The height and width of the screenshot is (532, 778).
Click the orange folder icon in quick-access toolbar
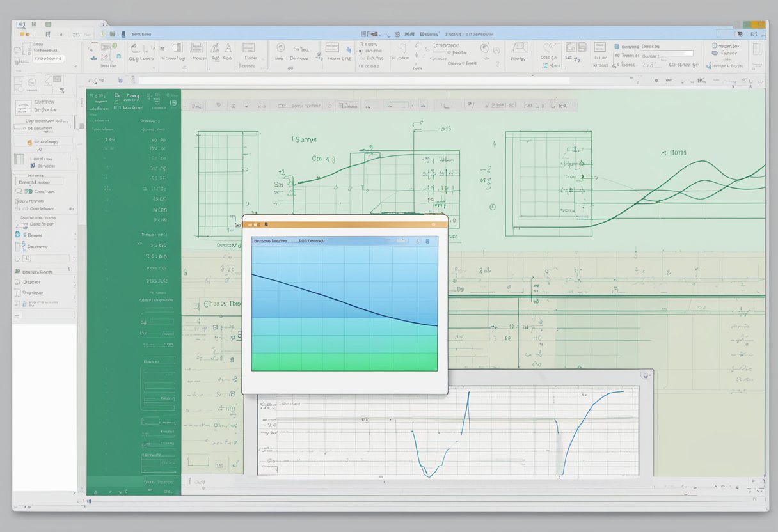click(22, 33)
